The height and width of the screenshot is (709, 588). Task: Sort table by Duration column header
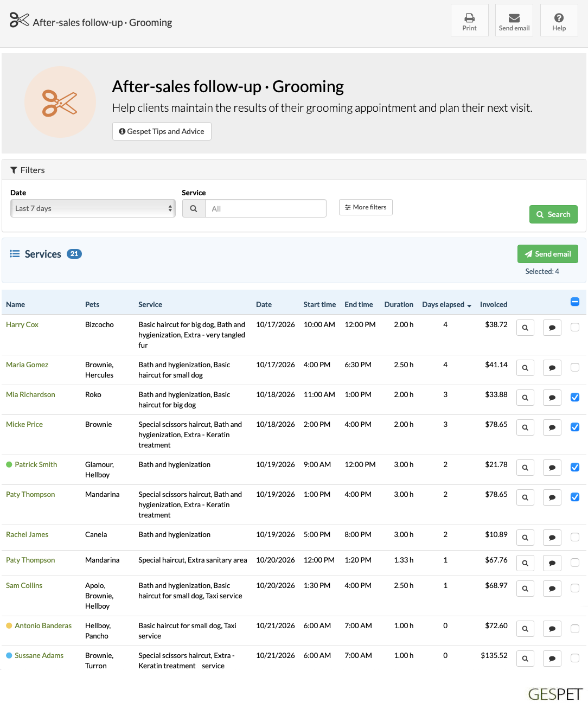(399, 304)
